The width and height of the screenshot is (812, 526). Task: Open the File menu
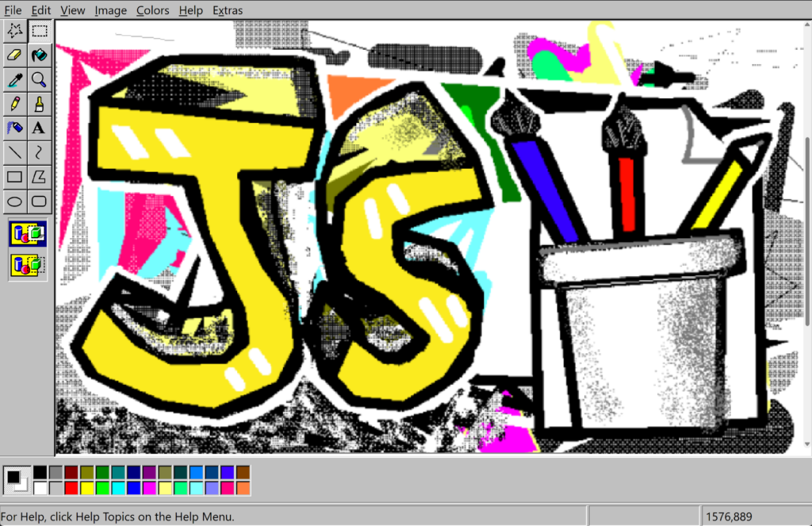click(x=13, y=10)
